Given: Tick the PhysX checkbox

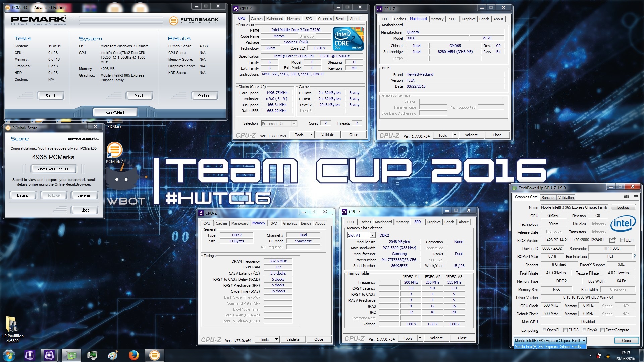Looking at the screenshot, I should [x=584, y=330].
